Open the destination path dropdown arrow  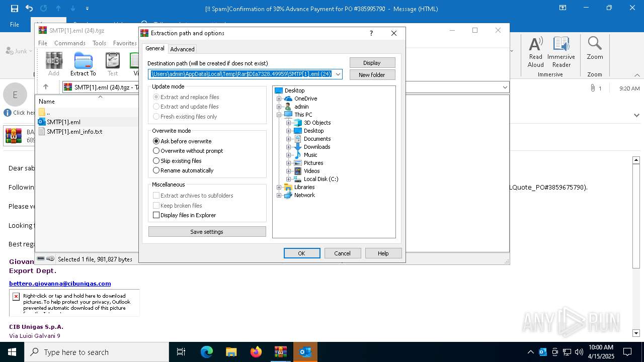[338, 74]
